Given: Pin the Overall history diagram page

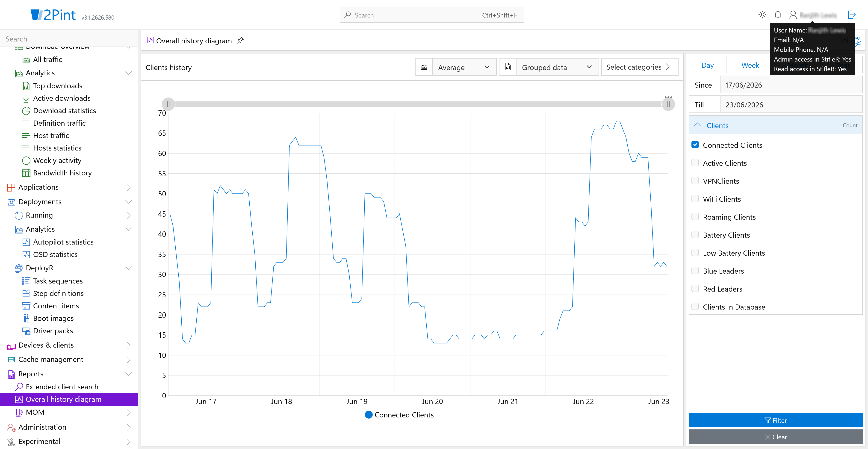Looking at the screenshot, I should coord(240,41).
